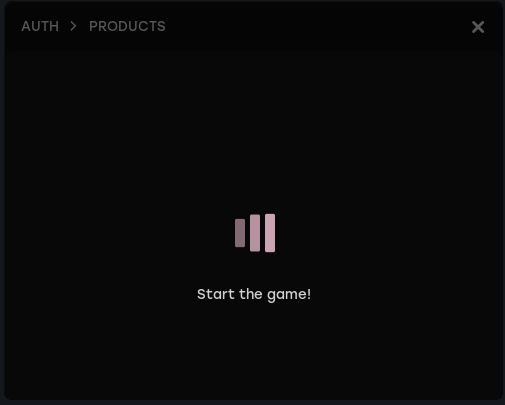Select the PRODUCTS breadcrumb item
505x405 pixels.
coord(127,26)
